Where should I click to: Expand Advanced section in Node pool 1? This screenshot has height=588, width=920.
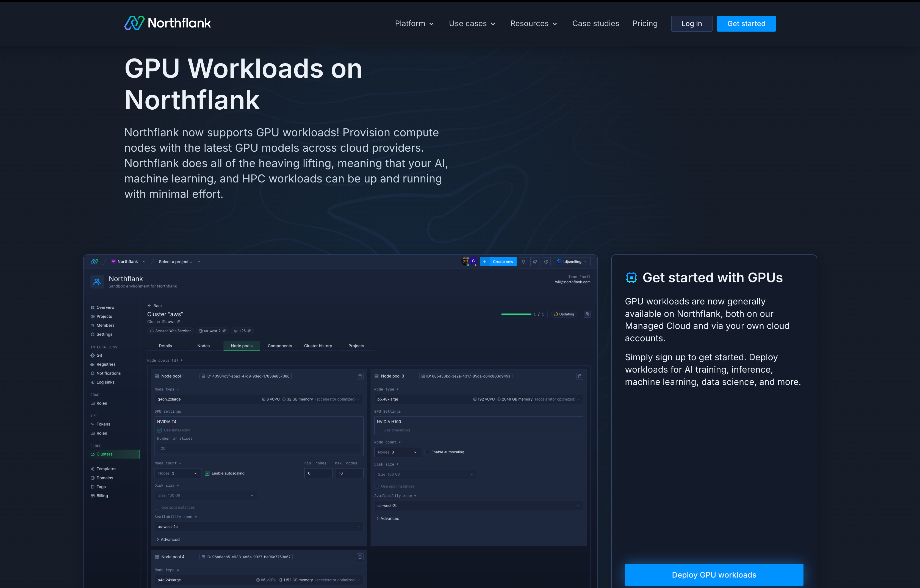pos(168,540)
